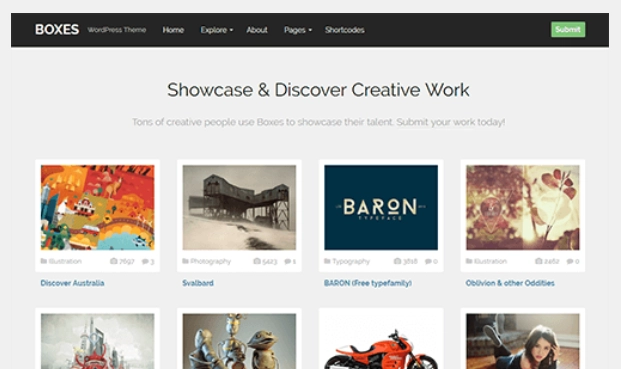Open the Discover Australia title link
This screenshot has width=621, height=369.
pyautogui.click(x=72, y=283)
